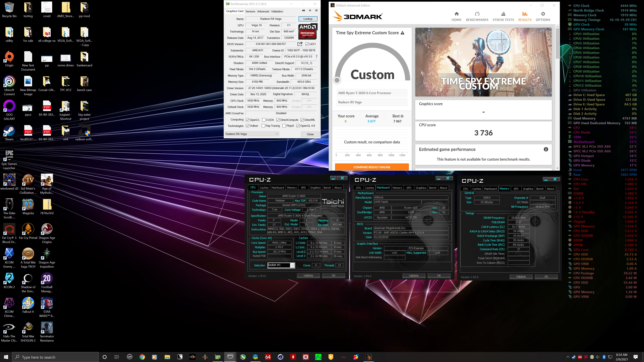Click the Windows search box

[55, 357]
